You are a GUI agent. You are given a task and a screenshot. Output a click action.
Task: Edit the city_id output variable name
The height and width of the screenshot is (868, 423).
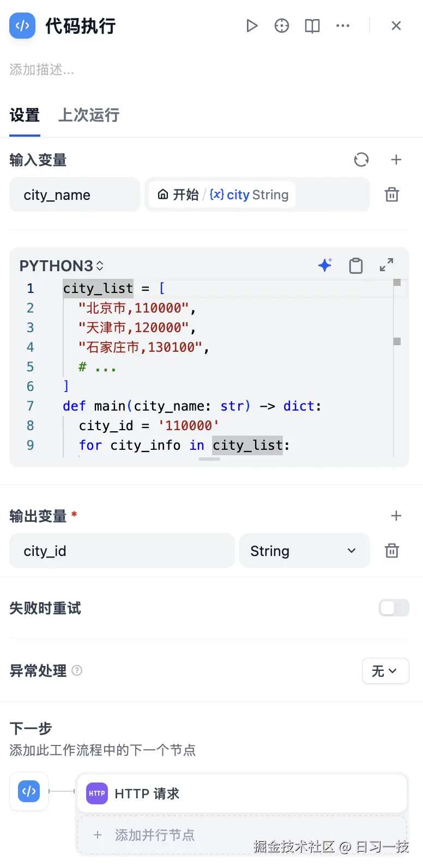click(x=122, y=551)
